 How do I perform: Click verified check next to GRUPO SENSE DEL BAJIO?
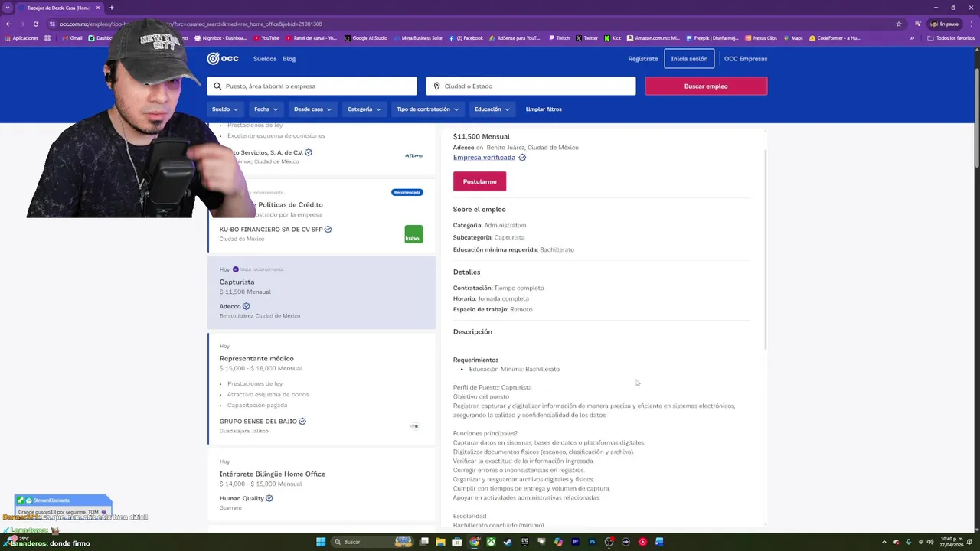click(x=302, y=422)
